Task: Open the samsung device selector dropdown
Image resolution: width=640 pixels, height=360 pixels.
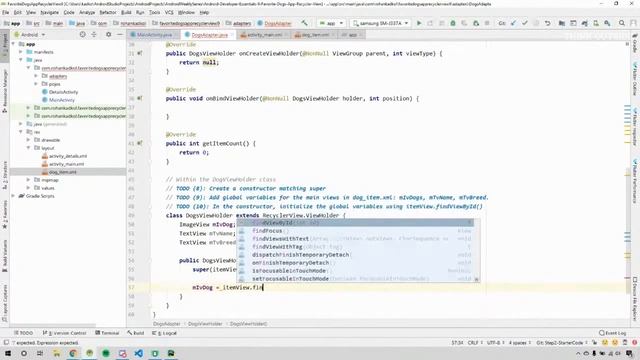Action: (x=380, y=23)
